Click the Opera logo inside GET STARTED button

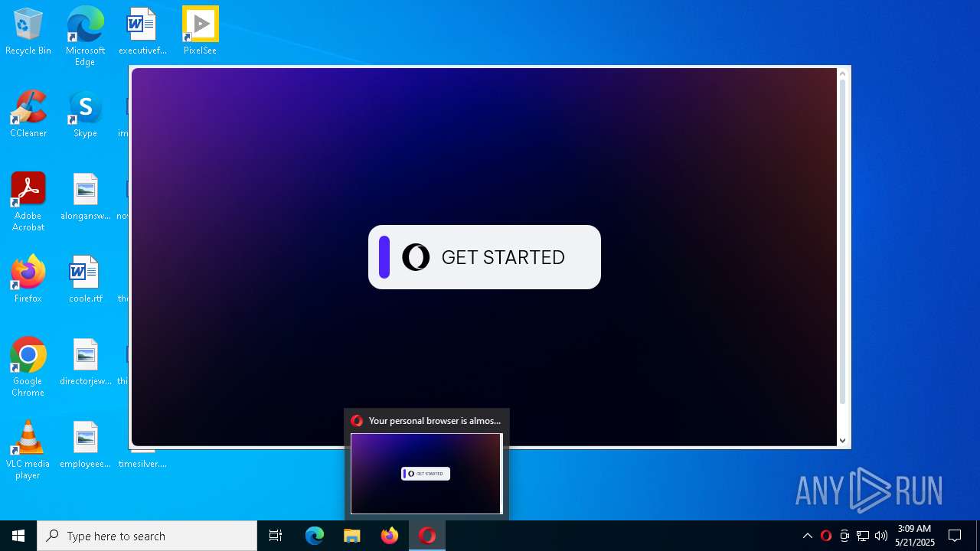[416, 257]
